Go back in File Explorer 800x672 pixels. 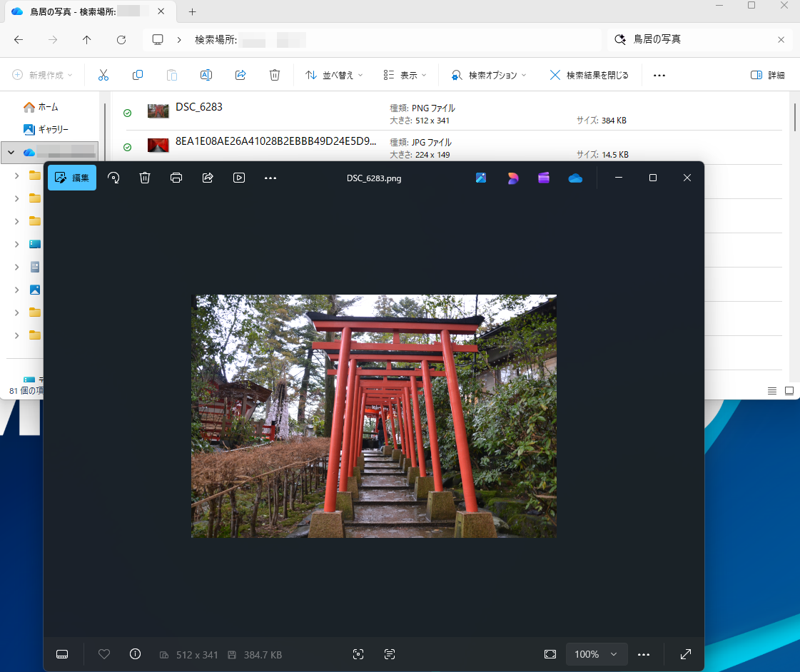tap(19, 40)
